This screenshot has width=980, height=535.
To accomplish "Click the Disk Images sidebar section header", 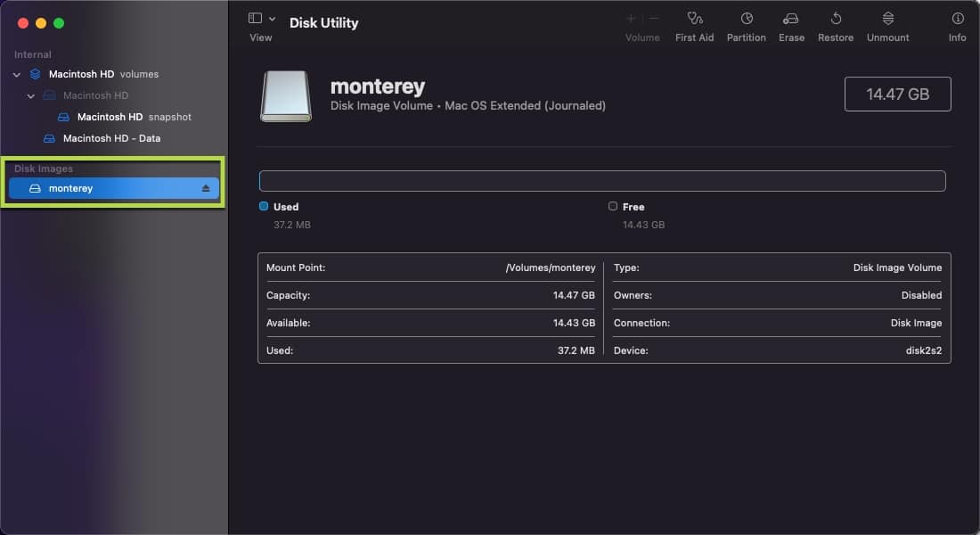I will coord(44,169).
